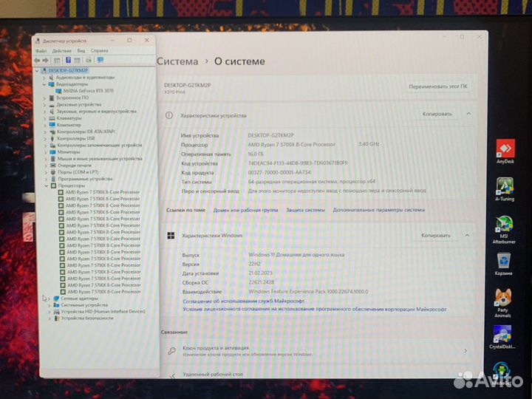The image size is (532, 399).
Task: Launch MSI Afterburner from the desktop
Action: coord(504,230)
